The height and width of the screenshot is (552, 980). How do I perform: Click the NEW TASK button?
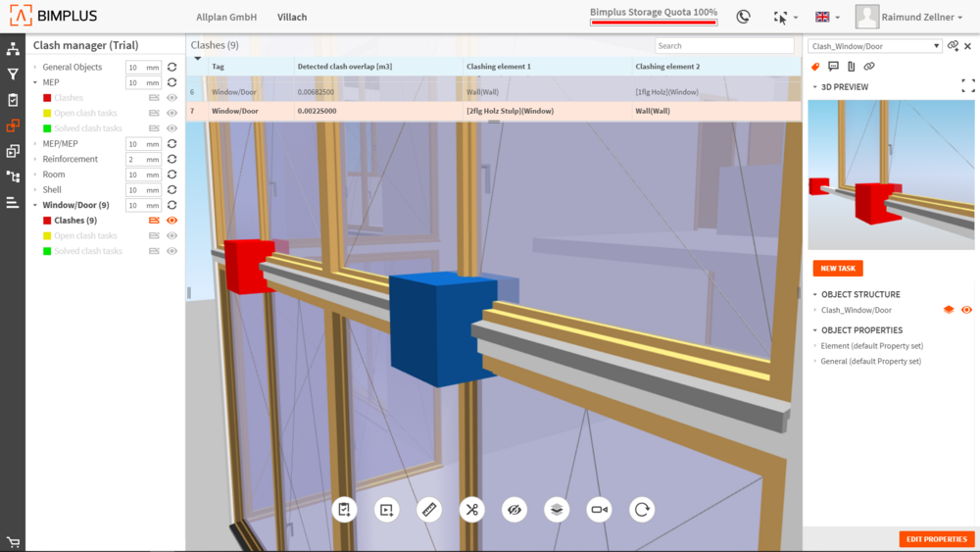[837, 269]
